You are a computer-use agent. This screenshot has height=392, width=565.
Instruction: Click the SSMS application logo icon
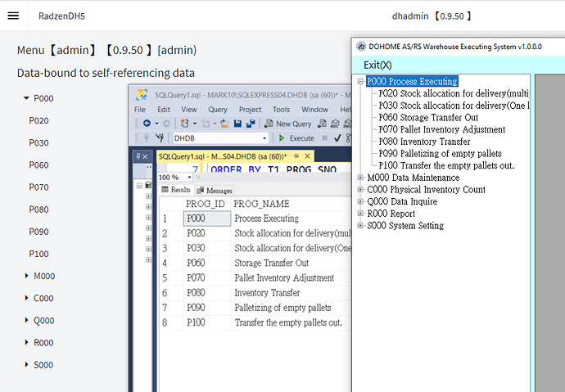coord(142,95)
